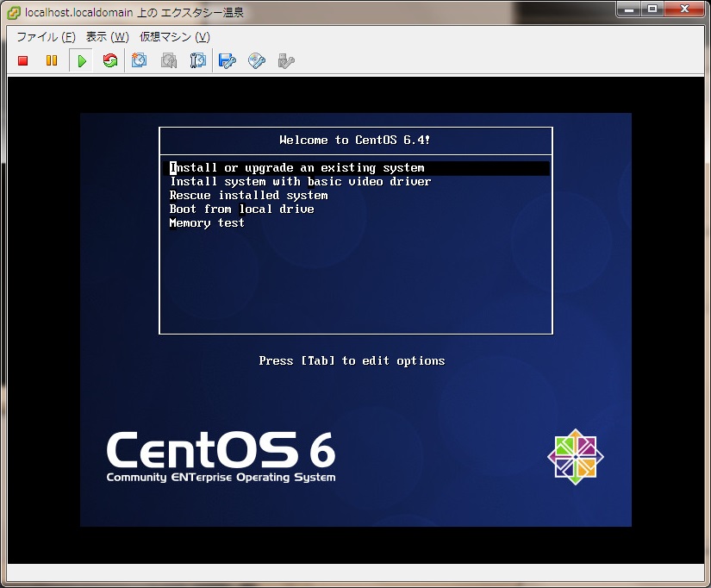Image resolution: width=711 pixels, height=588 pixels.
Task: Take a snapshot using the clock-plus icon
Action: 139,59
